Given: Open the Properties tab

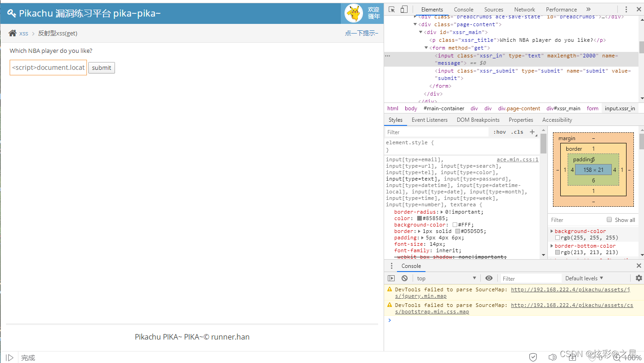Looking at the screenshot, I should 521,119.
